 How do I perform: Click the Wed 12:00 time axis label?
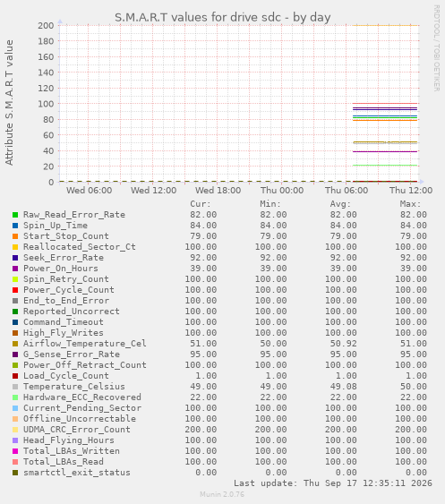(153, 191)
